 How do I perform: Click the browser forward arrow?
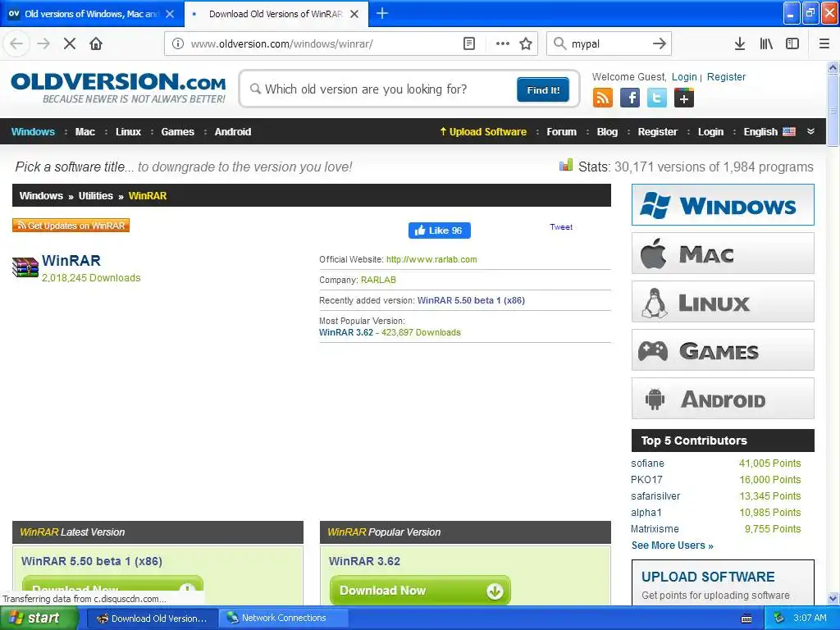tap(43, 43)
